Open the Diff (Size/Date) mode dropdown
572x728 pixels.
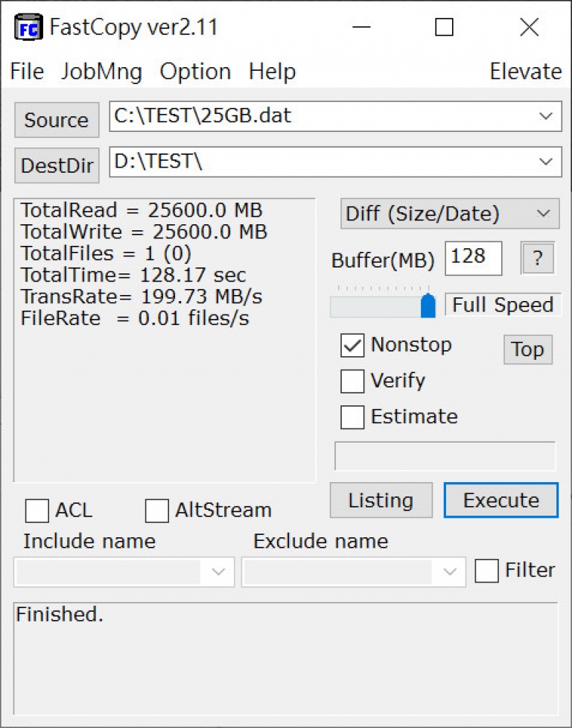point(450,214)
